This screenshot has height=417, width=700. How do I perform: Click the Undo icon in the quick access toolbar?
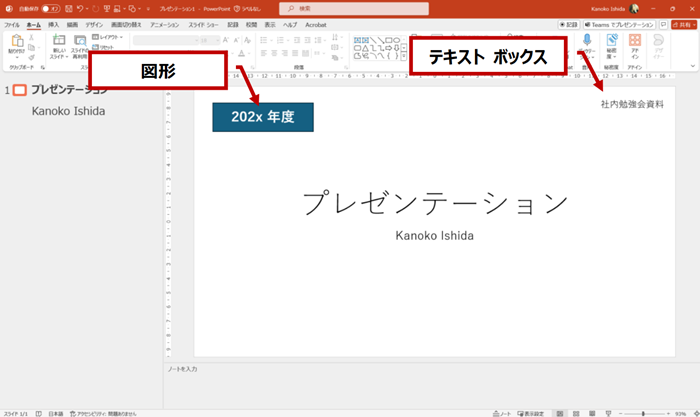coord(81,8)
